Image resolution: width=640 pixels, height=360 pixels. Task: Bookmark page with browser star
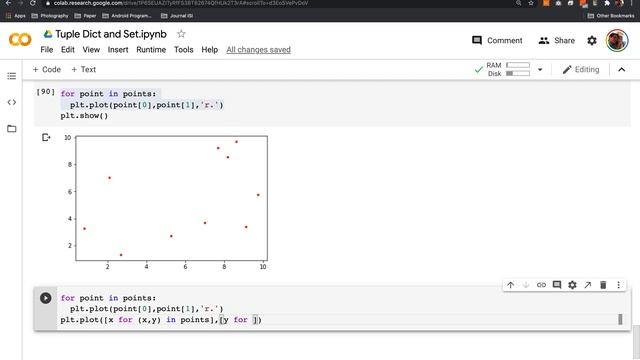[x=531, y=3]
